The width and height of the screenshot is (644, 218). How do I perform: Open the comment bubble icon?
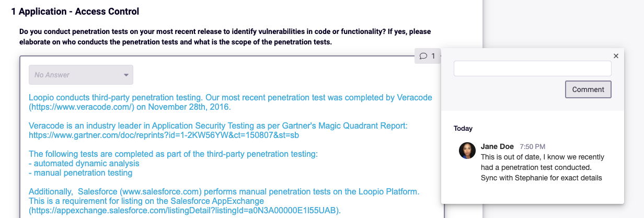[x=423, y=56]
